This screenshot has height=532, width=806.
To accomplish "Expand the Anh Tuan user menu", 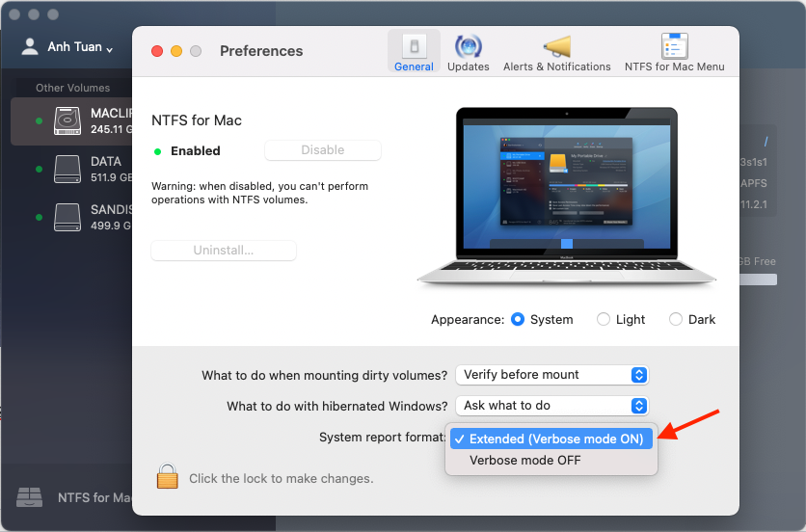I will coord(67,47).
